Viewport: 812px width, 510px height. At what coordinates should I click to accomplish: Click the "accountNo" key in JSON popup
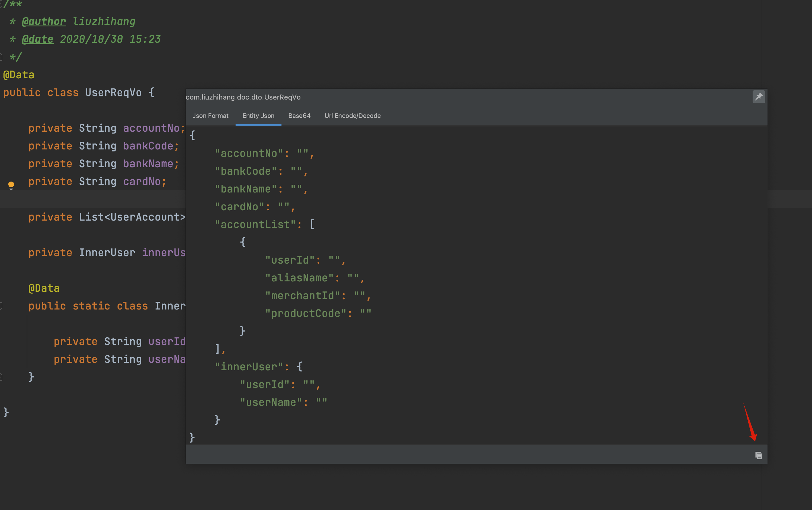tap(249, 153)
